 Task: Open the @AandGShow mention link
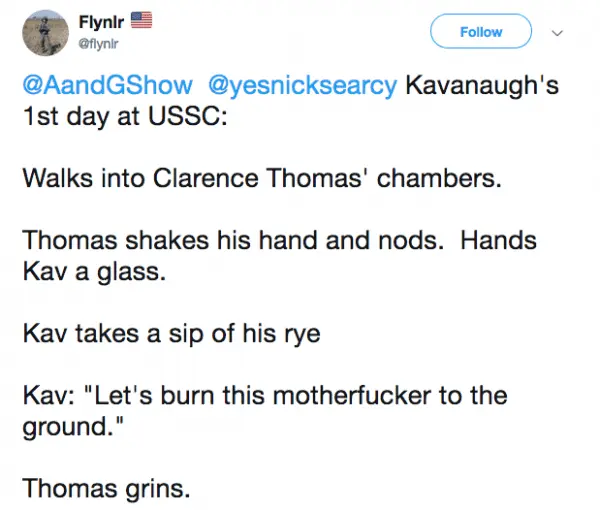[108, 85]
